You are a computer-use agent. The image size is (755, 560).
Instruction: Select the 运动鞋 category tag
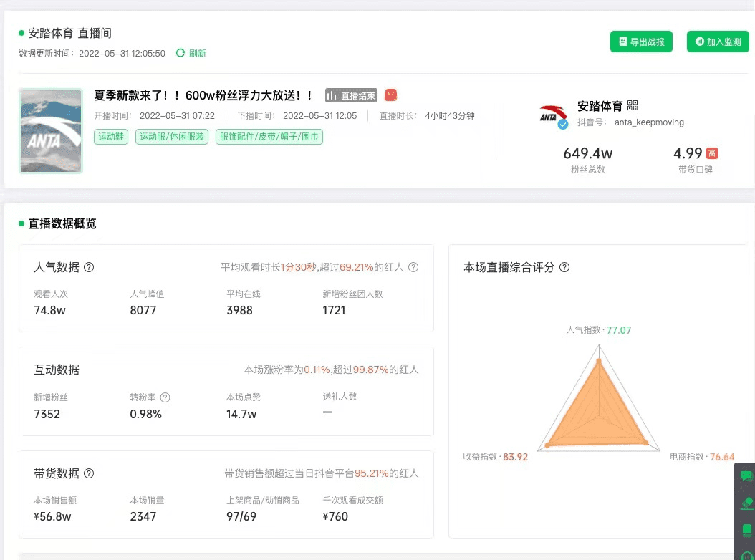coord(111,137)
